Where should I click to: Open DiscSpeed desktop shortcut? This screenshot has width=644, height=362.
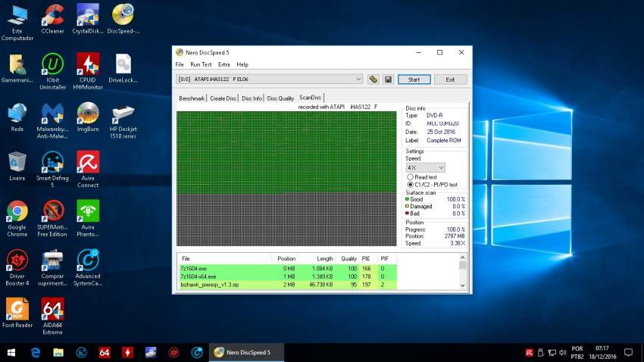(x=123, y=19)
